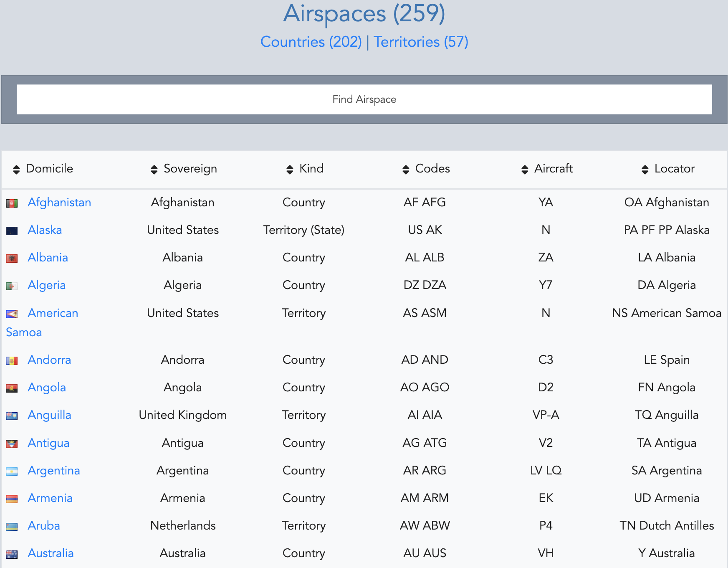The image size is (728, 568).
Task: Click inside the Find Airspace search field
Action: tap(364, 99)
